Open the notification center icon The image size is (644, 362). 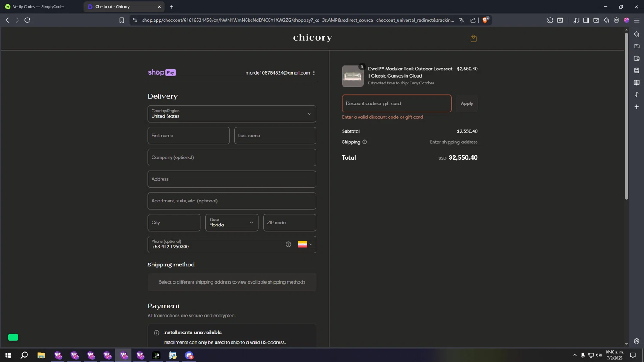[x=633, y=355]
